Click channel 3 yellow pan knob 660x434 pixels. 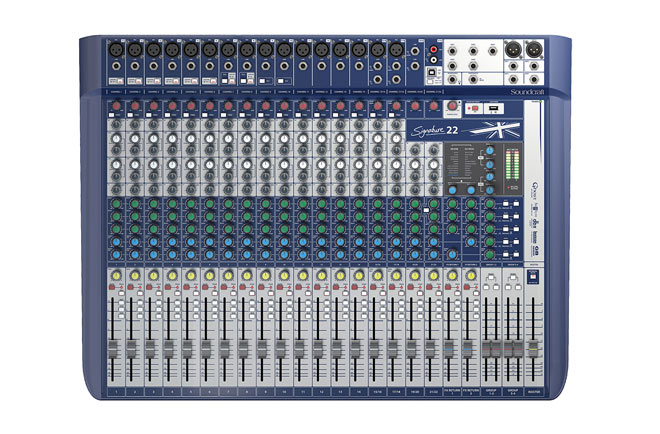[x=153, y=276]
